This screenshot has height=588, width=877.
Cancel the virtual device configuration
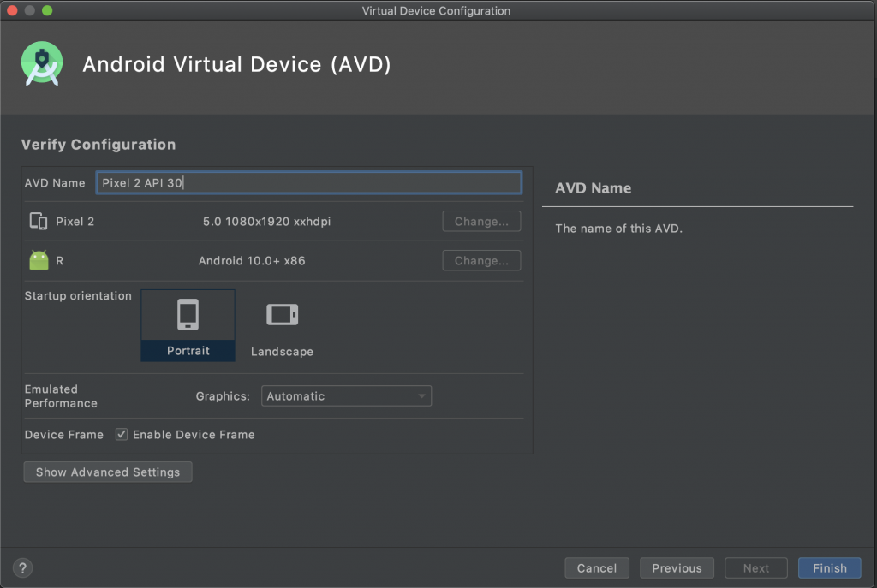pos(597,567)
